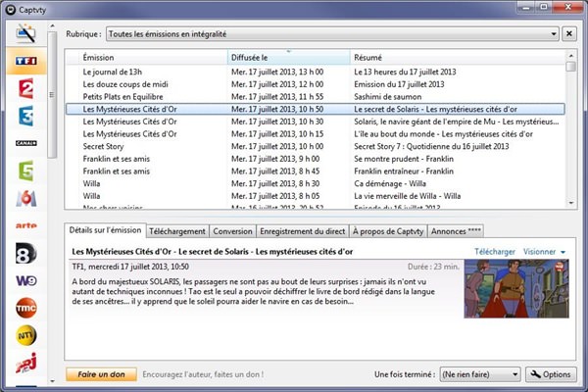Clear the Rubrique filter with X button
The image size is (588, 392).
(568, 33)
